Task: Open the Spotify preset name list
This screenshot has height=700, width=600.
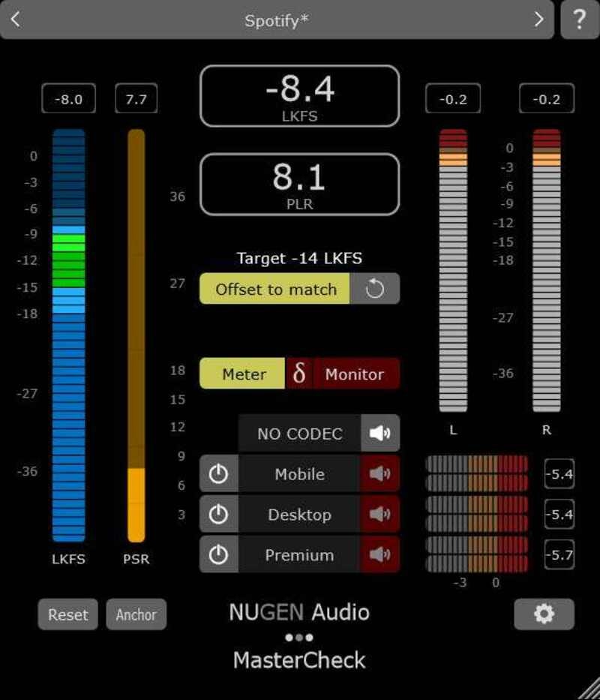Action: pos(277,20)
